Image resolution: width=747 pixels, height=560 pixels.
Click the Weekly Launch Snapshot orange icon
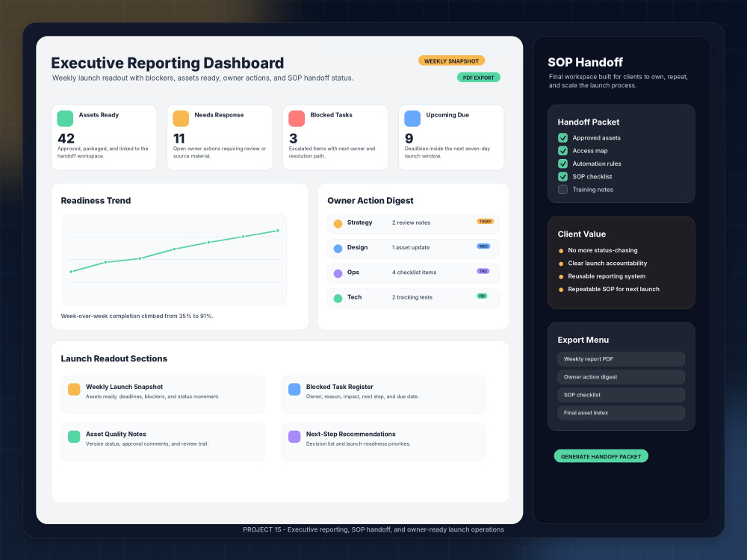(x=74, y=390)
